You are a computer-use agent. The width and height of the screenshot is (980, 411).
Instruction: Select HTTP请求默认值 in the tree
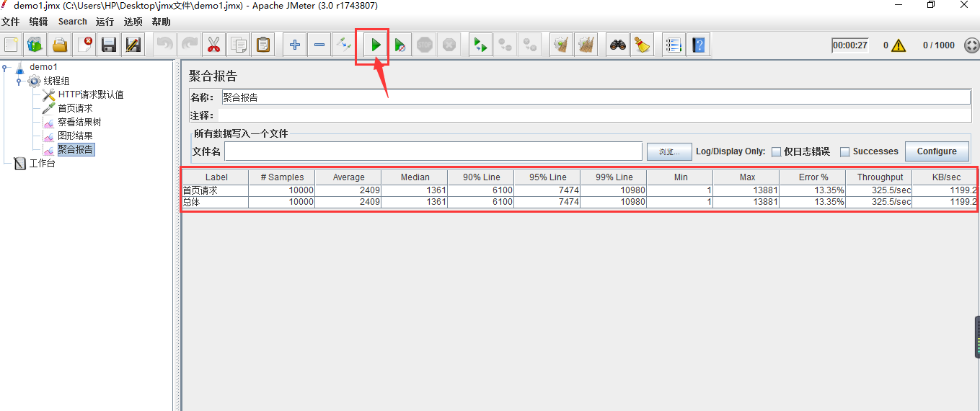[91, 94]
